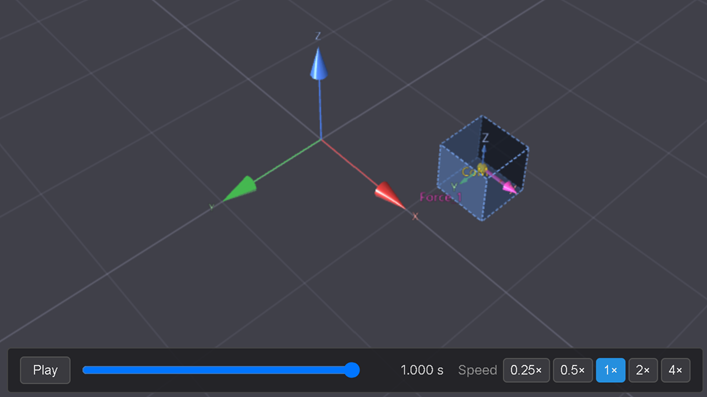The height and width of the screenshot is (397, 707).
Task: Set playback speed to 0.25×
Action: pos(526,370)
